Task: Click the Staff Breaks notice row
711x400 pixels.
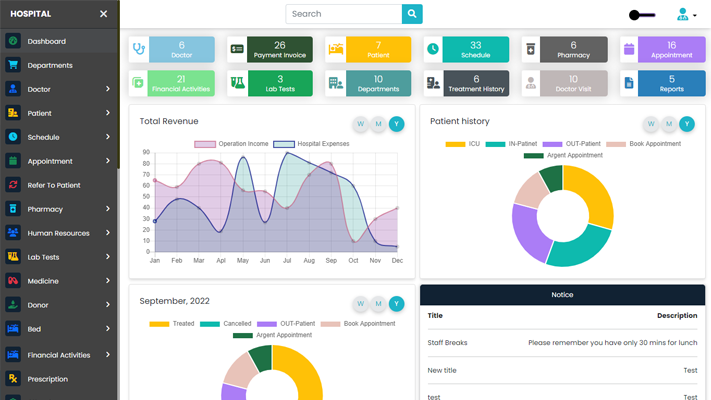Action: [x=562, y=343]
